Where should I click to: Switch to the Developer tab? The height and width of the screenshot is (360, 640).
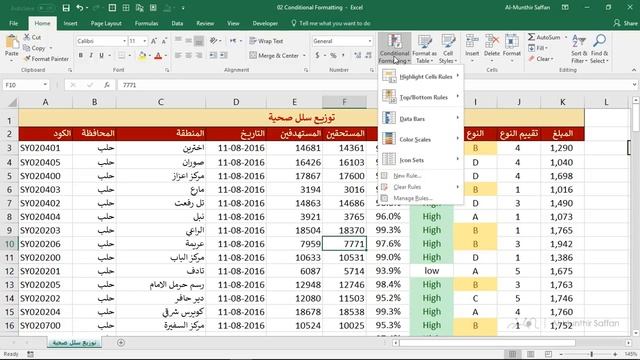tap(265, 23)
